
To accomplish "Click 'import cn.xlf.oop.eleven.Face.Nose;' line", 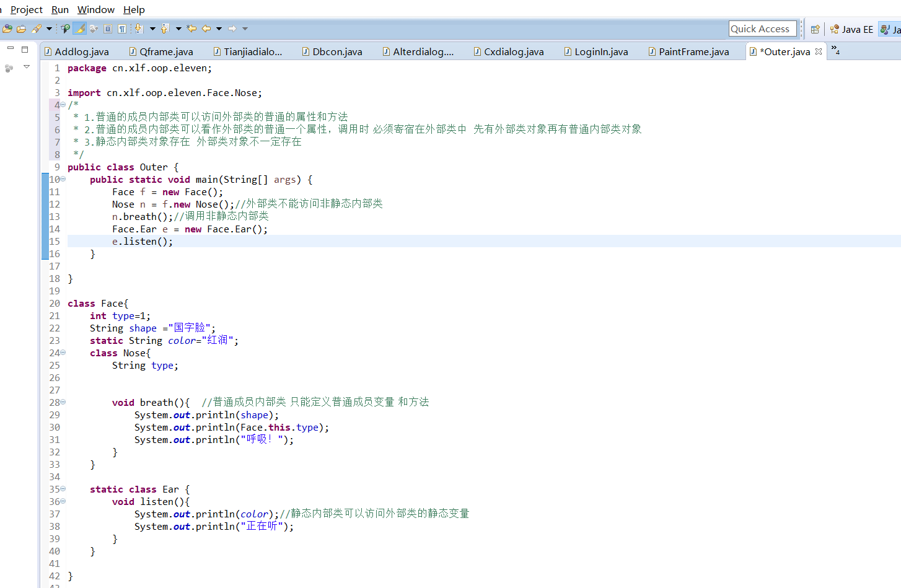I will pyautogui.click(x=165, y=93).
